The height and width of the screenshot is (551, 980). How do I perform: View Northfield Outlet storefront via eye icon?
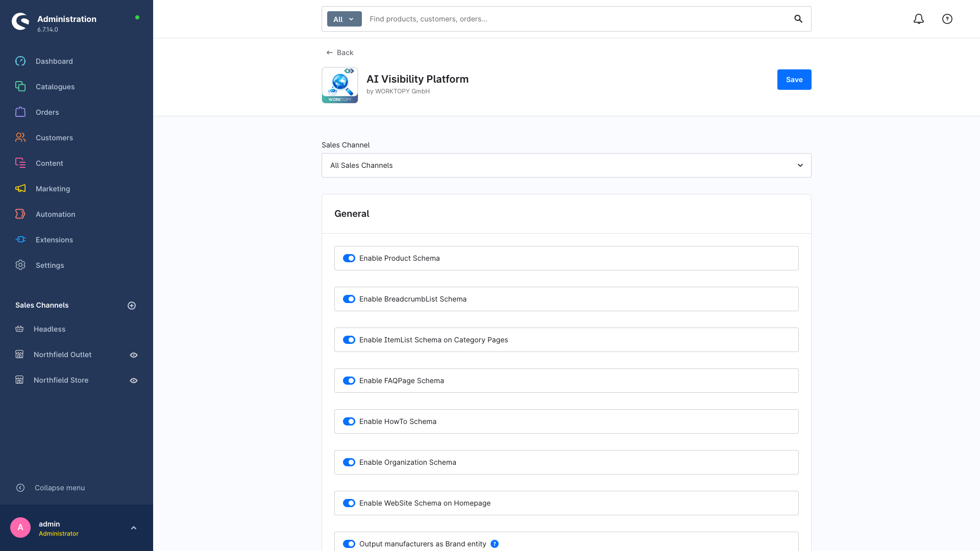[x=134, y=355]
